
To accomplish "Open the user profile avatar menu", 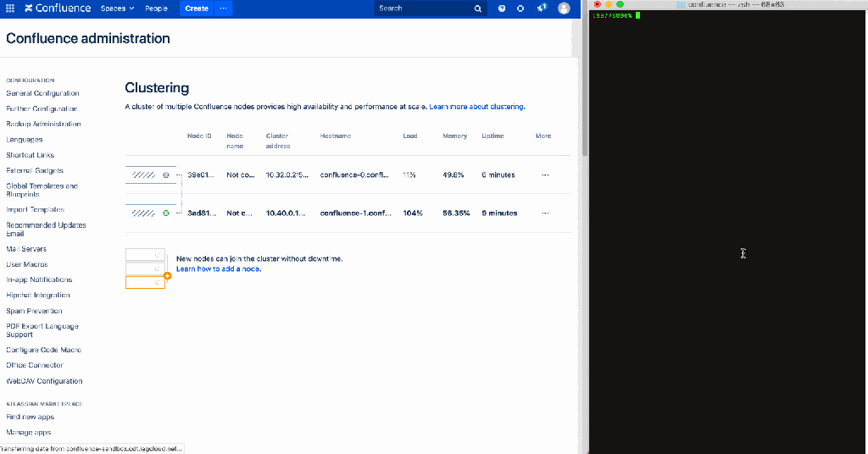I will pos(564,8).
